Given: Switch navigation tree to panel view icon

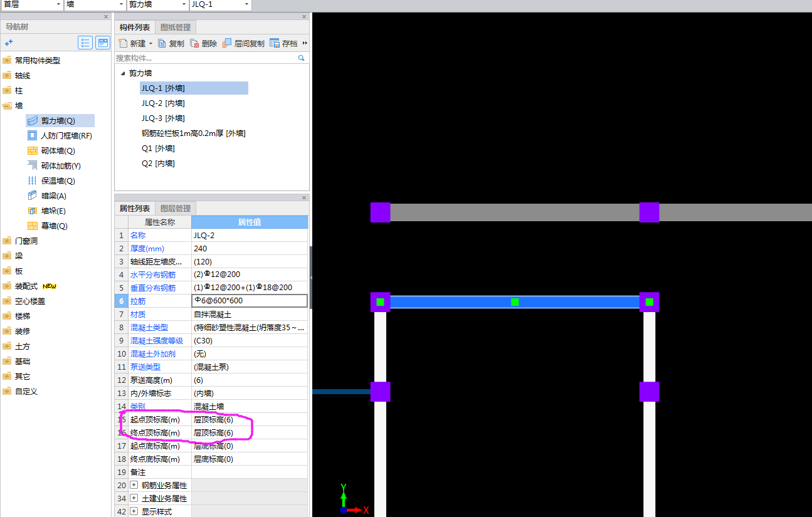Looking at the screenshot, I should point(103,43).
